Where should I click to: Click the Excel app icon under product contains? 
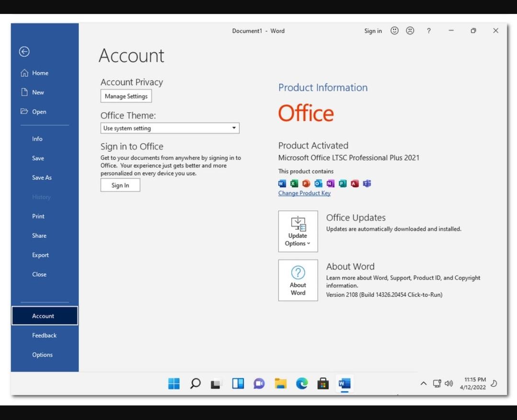294,184
